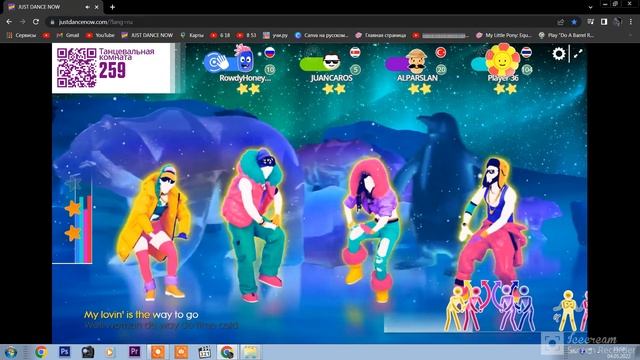This screenshot has width=640, height=360.
Task: Click the star score progress bar
Action: tap(79, 220)
